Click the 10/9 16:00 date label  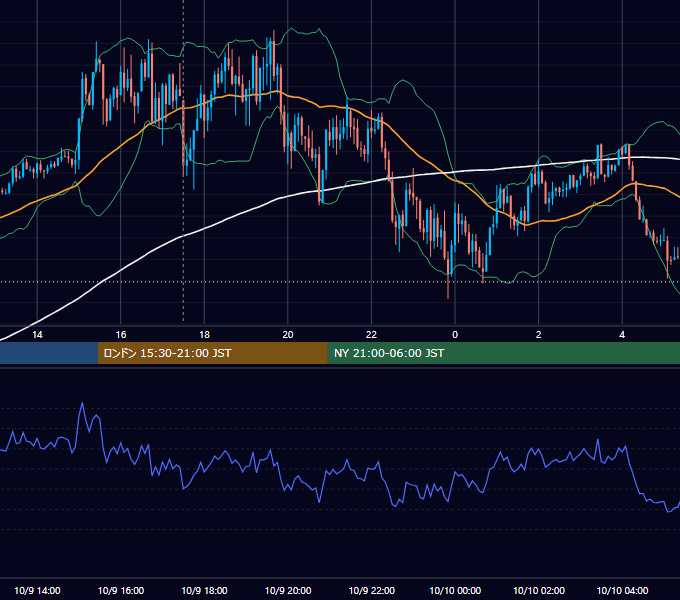tap(121, 590)
